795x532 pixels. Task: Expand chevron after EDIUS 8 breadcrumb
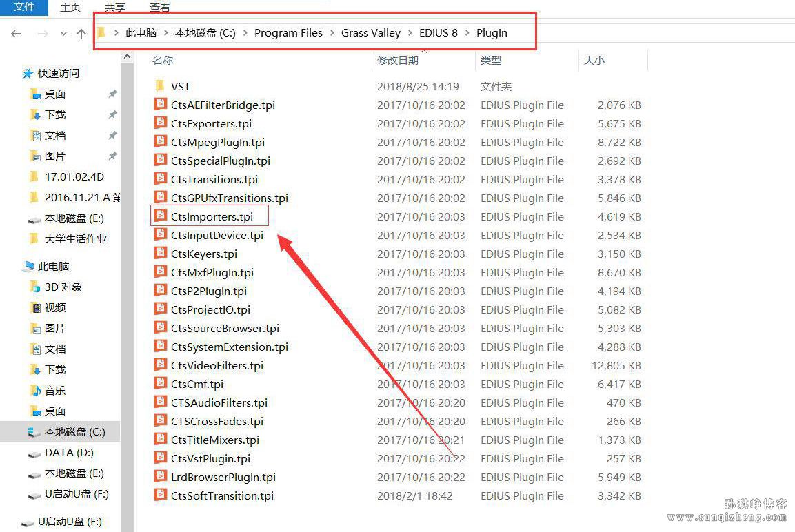pos(467,33)
